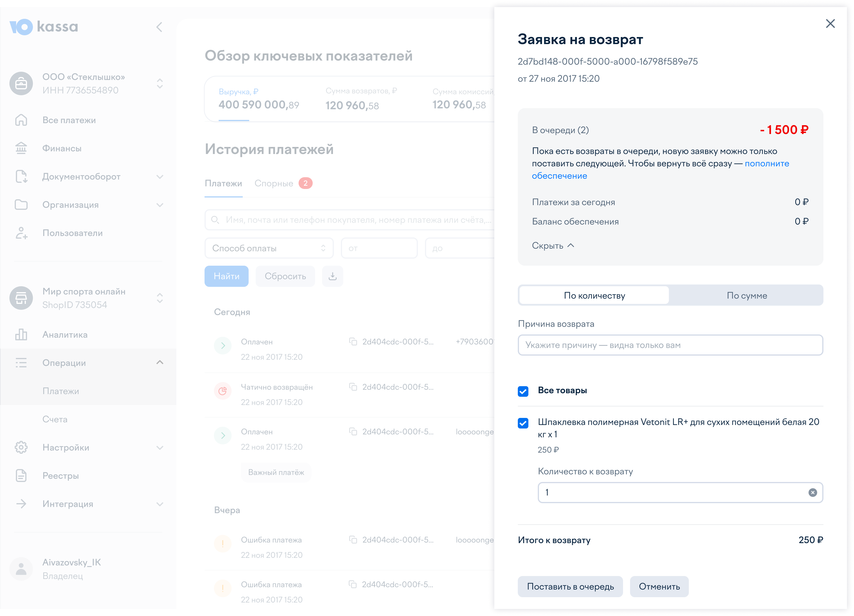Expand the Организация menu chevron
Image resolution: width=854 pixels, height=616 pixels.
[160, 205]
